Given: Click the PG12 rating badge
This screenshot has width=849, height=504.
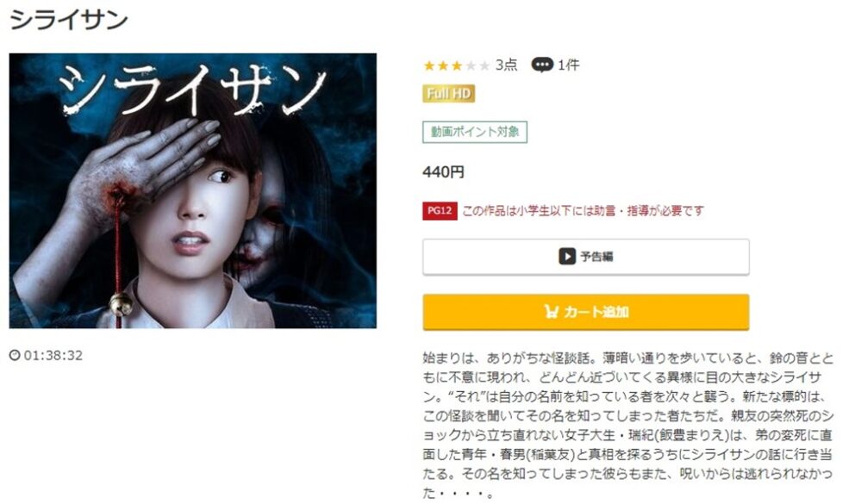Looking at the screenshot, I should pyautogui.click(x=440, y=210).
